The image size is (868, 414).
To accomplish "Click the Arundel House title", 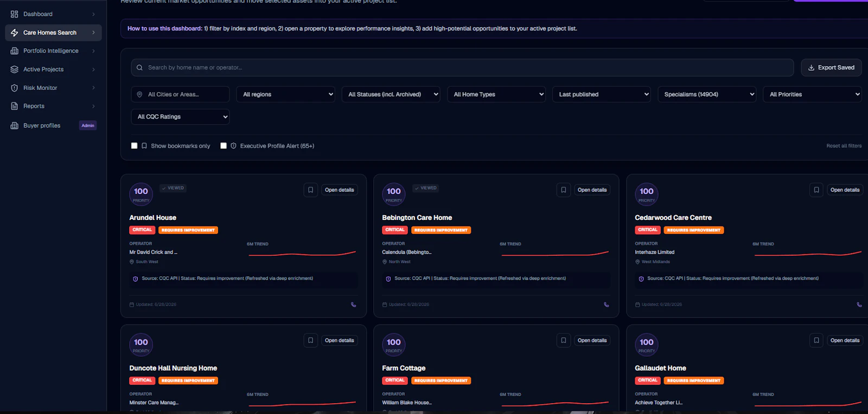I will [153, 218].
